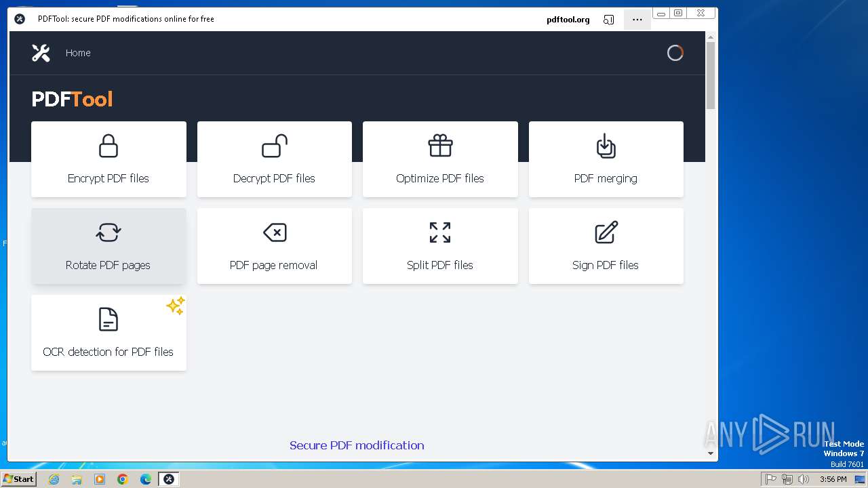Click the volume speaker tray icon
The image size is (868, 488).
click(804, 479)
